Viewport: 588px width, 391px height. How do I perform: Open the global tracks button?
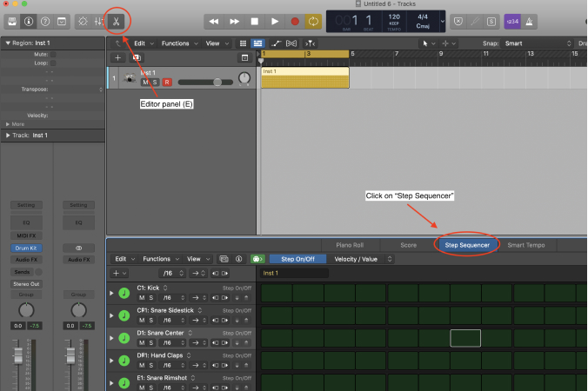245,57
